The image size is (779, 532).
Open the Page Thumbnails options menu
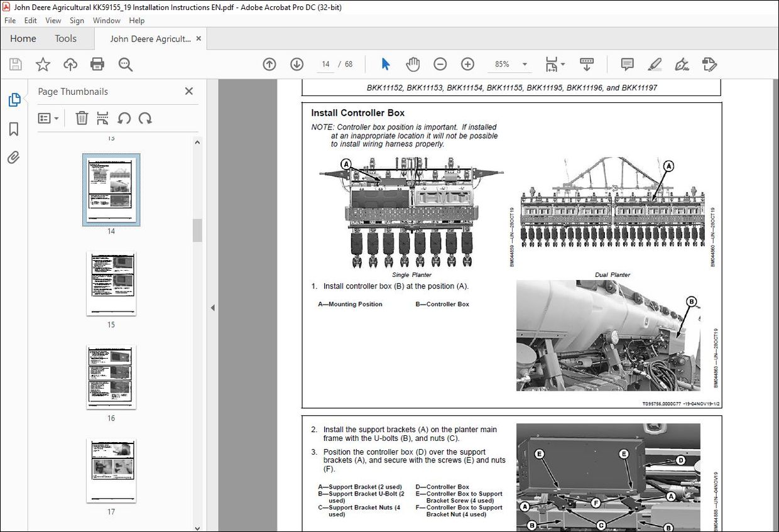point(48,118)
